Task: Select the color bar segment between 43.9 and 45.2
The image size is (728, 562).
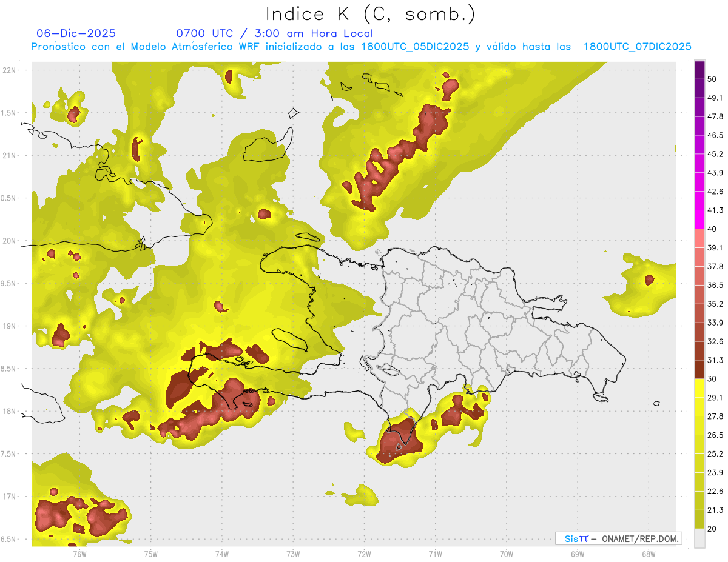Action: point(699,162)
